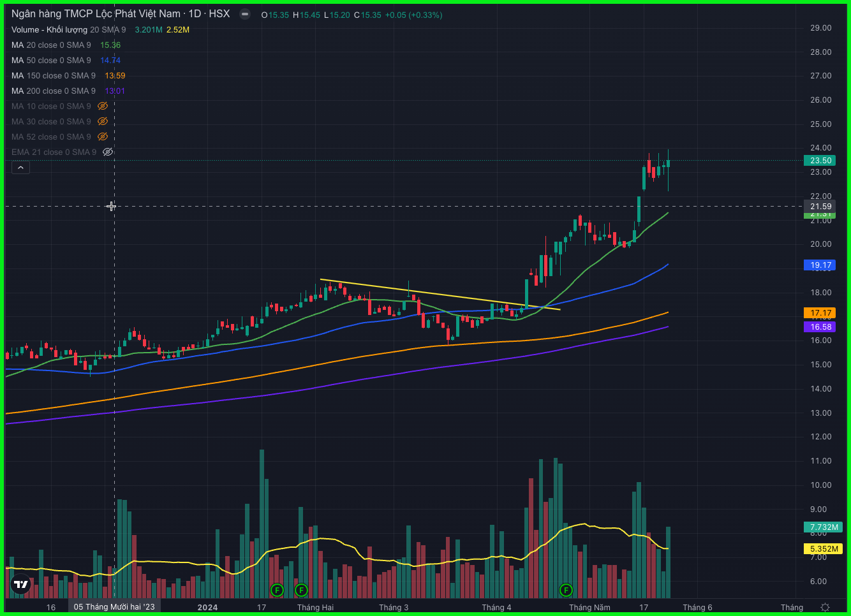851x616 pixels.
Task: Show the hidden MA 52 indicator via eye icon
Action: pyautogui.click(x=103, y=136)
